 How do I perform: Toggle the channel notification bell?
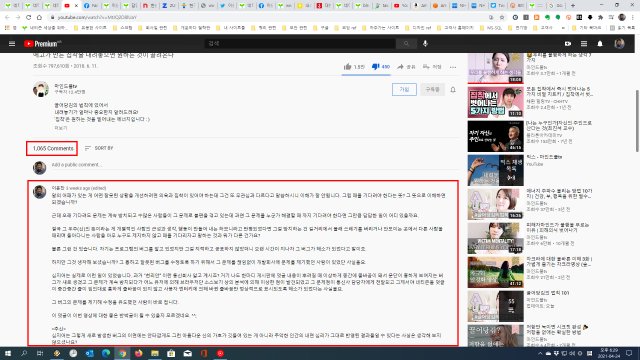[x=453, y=89]
